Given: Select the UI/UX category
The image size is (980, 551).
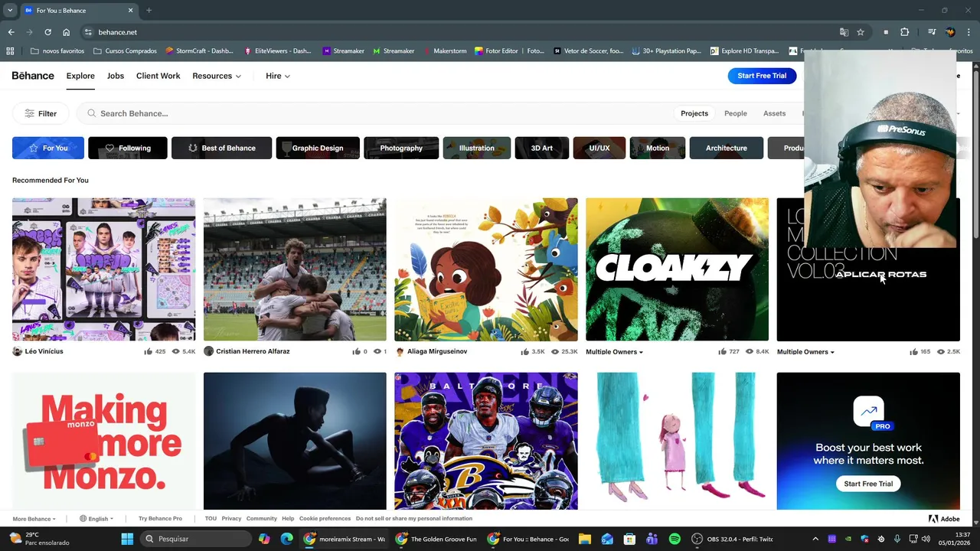Looking at the screenshot, I should [599, 148].
